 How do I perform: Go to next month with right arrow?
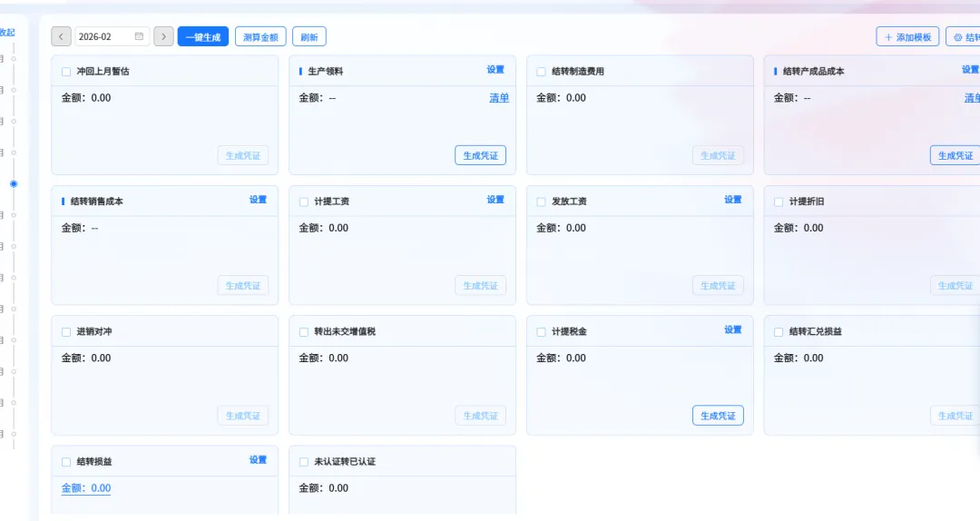pyautogui.click(x=163, y=37)
